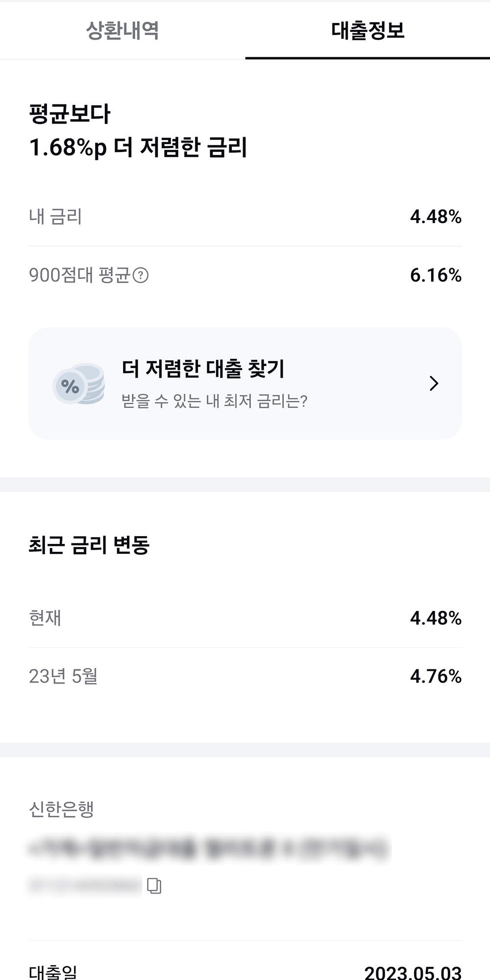Open the 상환내역 tab
The width and height of the screenshot is (490, 980).
(122, 30)
